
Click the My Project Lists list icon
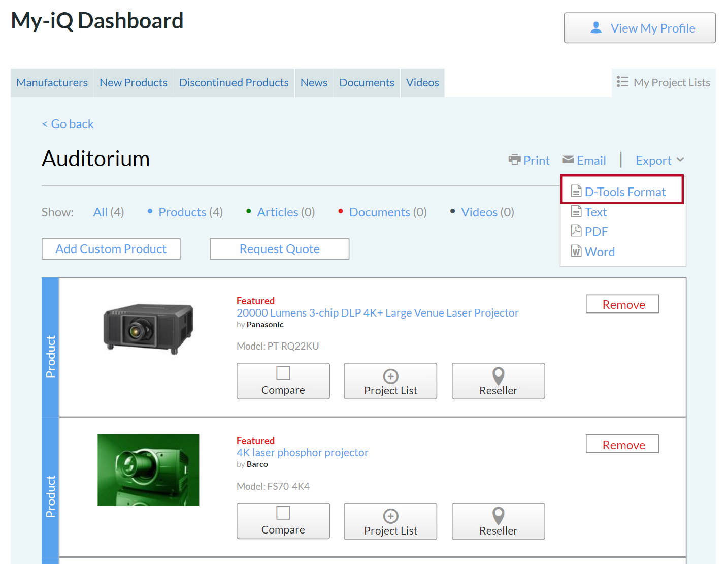pos(622,82)
